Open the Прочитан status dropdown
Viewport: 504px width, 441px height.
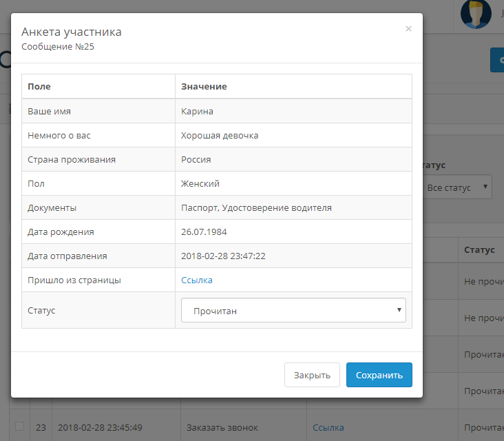tap(293, 311)
